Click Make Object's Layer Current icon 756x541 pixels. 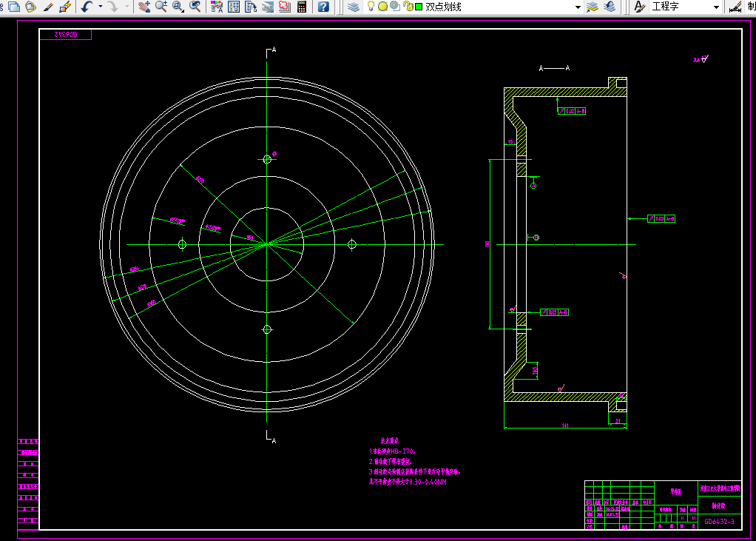click(593, 7)
